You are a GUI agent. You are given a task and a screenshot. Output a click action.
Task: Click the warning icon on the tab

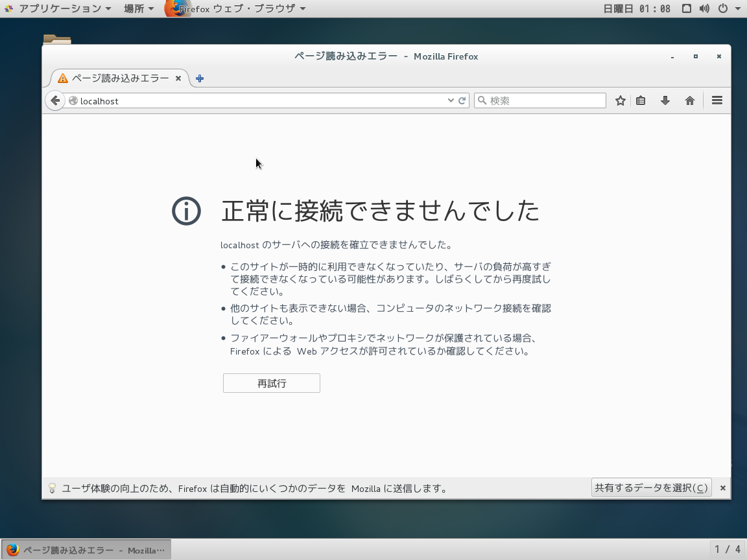63,78
